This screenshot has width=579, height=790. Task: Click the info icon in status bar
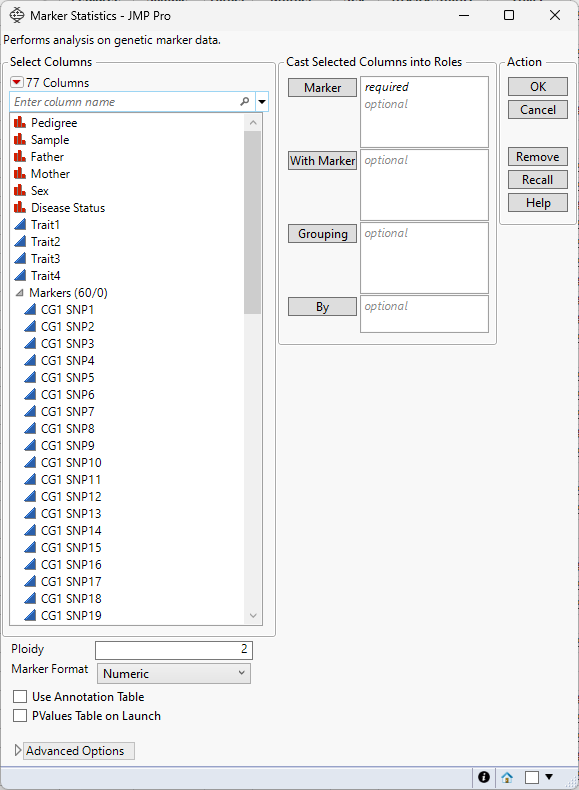pos(484,777)
